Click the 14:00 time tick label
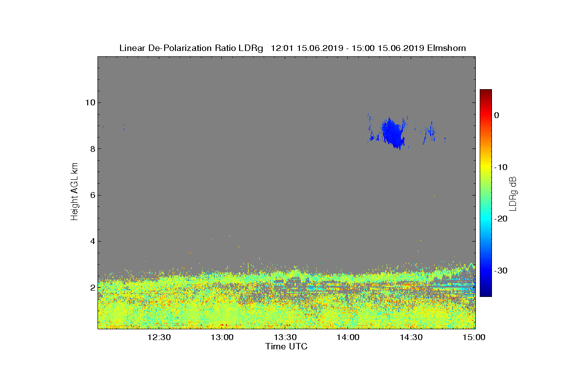The height and width of the screenshot is (392, 588). coord(348,337)
